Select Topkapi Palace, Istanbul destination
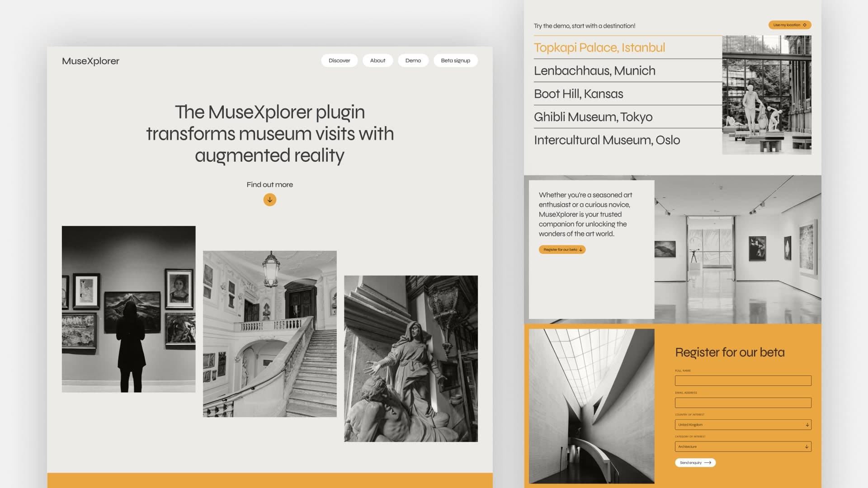This screenshot has width=868, height=488. (628, 47)
